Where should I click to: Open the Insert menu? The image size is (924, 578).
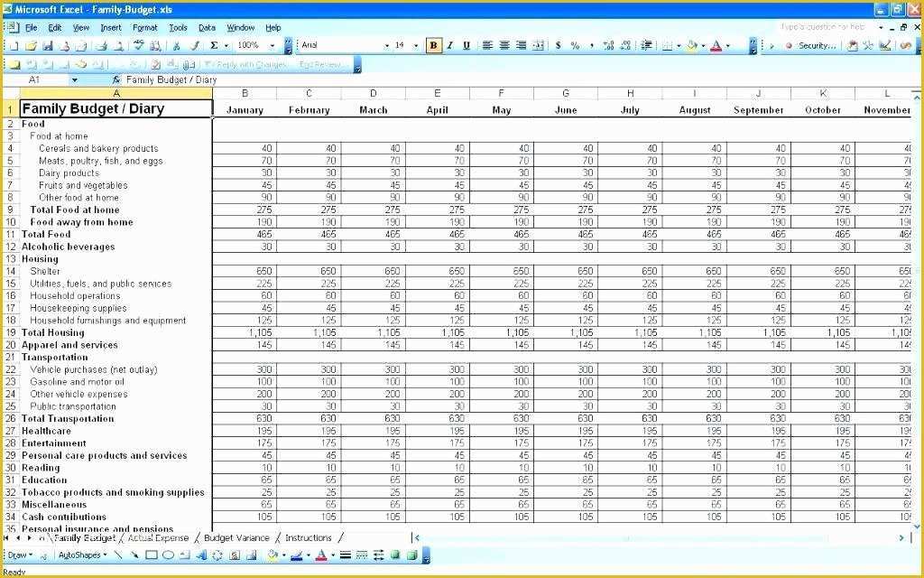[x=111, y=28]
